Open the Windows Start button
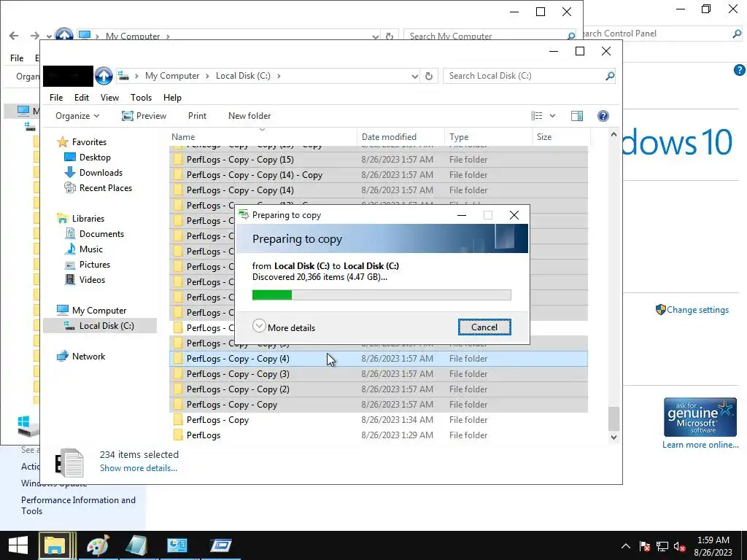The width and height of the screenshot is (747, 560). click(18, 545)
